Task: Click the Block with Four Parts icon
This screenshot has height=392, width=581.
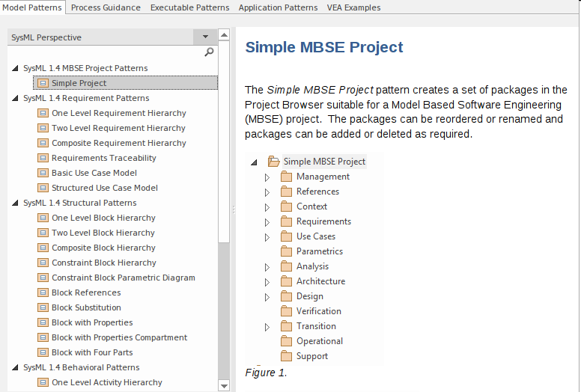Action: (x=43, y=352)
